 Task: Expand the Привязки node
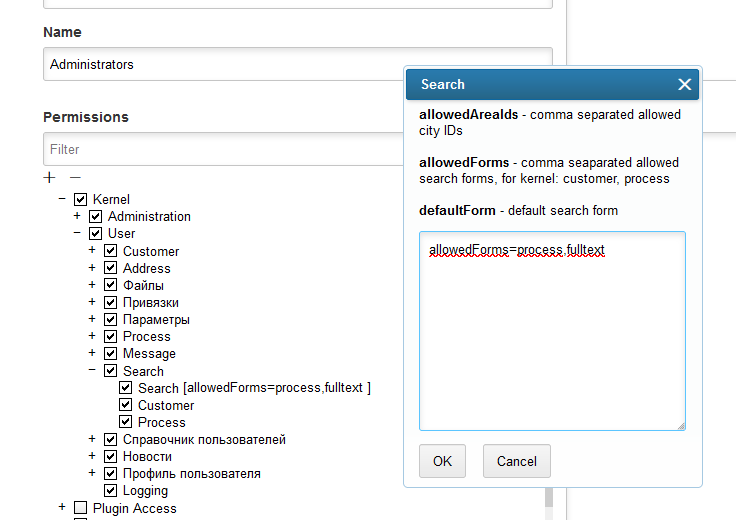tap(92, 302)
